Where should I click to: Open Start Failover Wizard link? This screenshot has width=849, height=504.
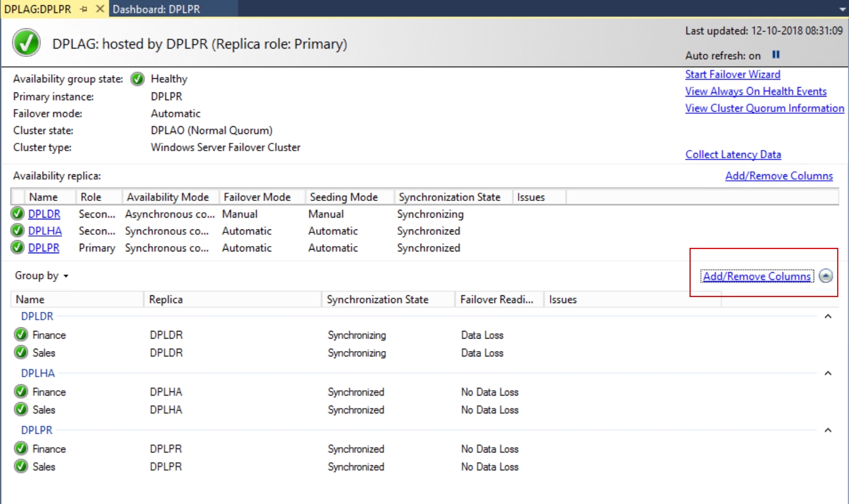(733, 74)
